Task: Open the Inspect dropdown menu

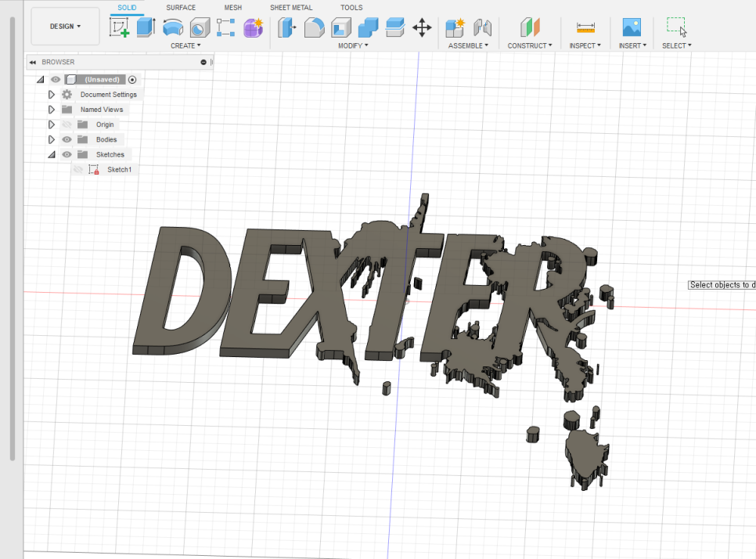Action: tap(585, 46)
